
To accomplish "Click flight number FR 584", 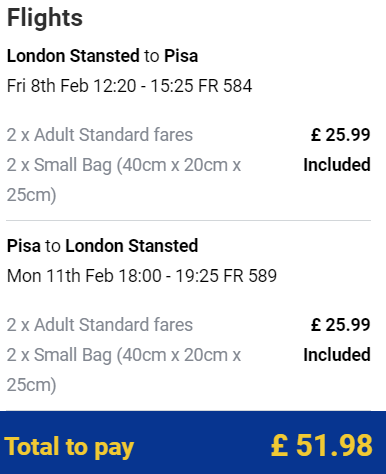I will pyautogui.click(x=225, y=86).
